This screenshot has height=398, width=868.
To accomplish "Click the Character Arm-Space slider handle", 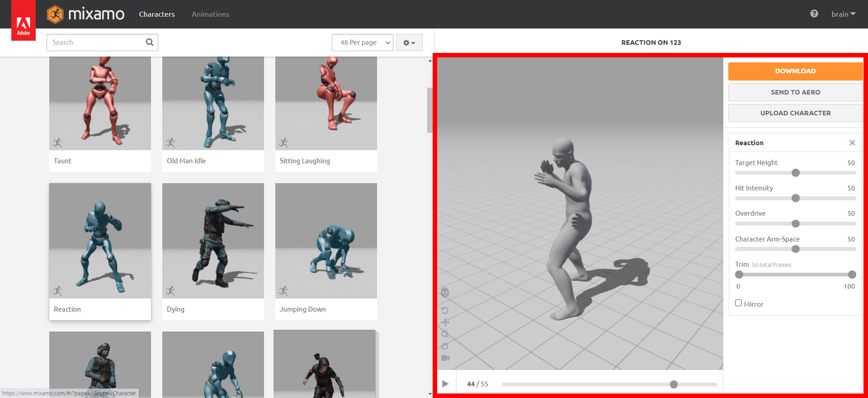I will pyautogui.click(x=796, y=249).
